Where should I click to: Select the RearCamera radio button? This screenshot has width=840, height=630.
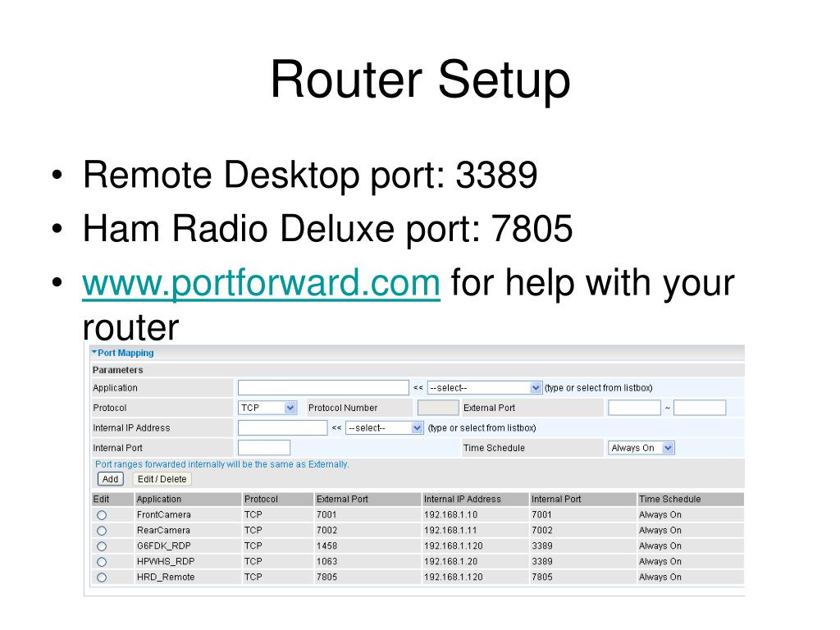pyautogui.click(x=102, y=531)
